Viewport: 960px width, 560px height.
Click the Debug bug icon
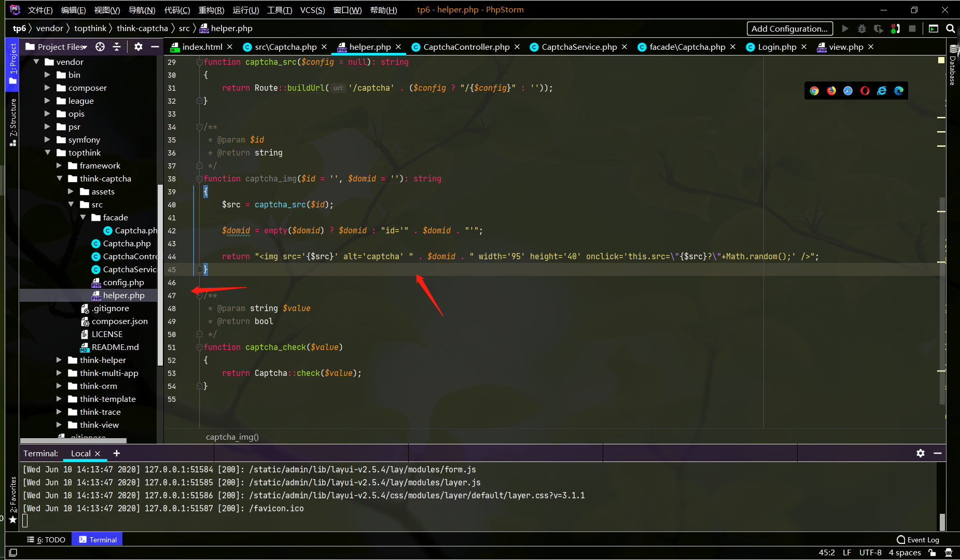click(x=862, y=29)
